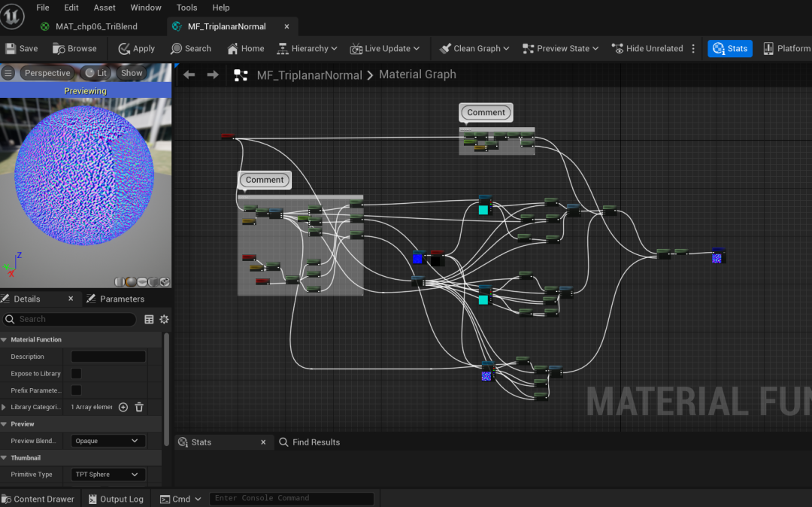Open Clean Graph dropdown
The image size is (812, 507).
tap(474, 48)
